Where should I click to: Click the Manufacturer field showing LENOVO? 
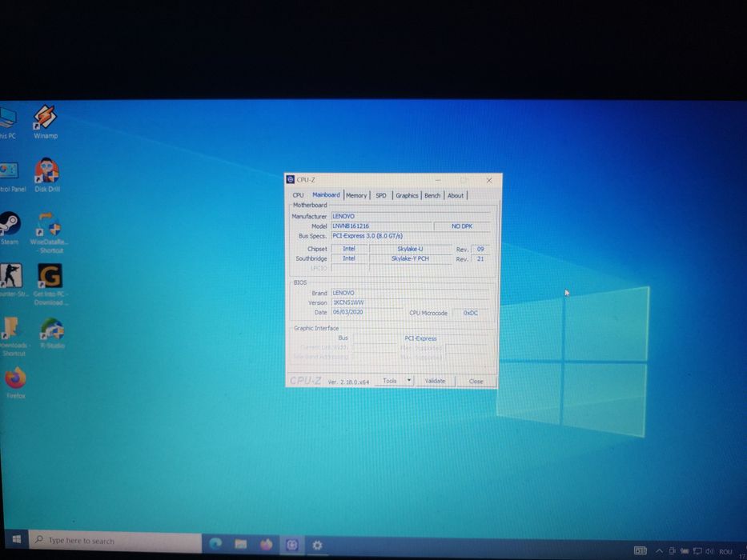[411, 216]
